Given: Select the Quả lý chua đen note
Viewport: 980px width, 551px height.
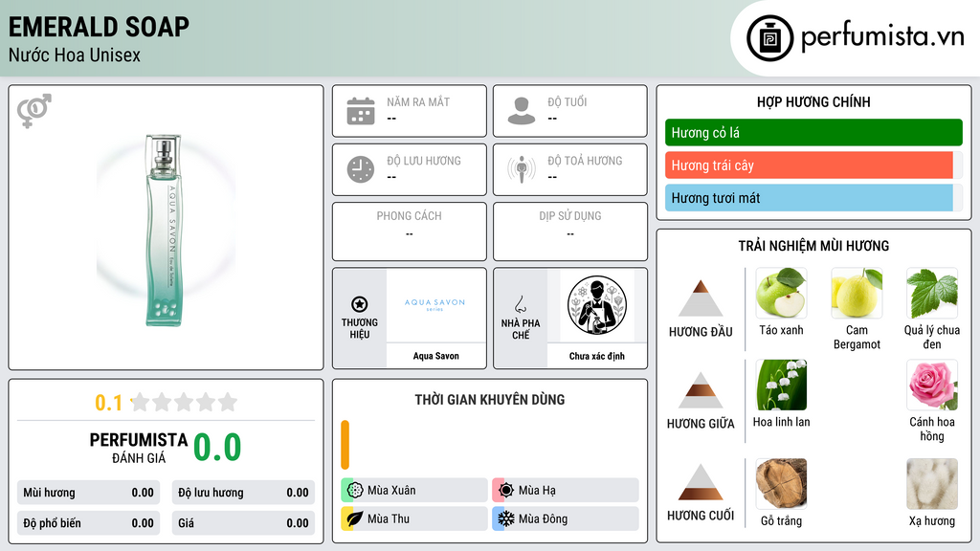Looking at the screenshot, I should coord(932,293).
